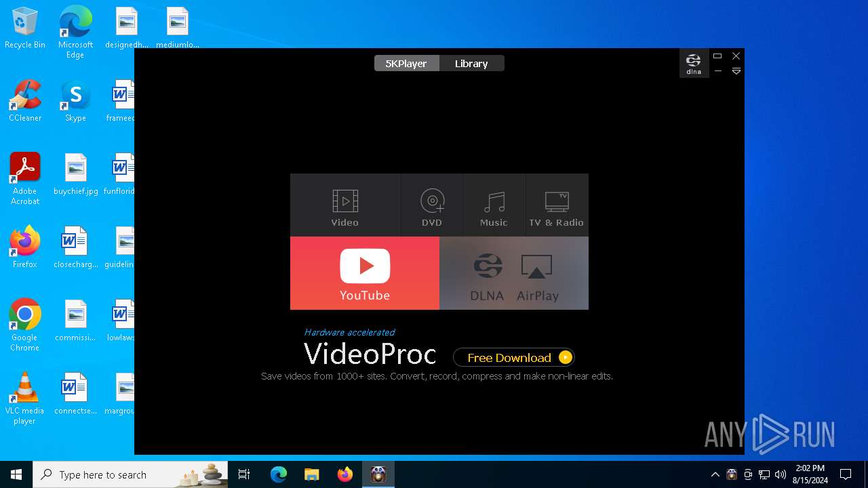Open Firefox from the taskbar
This screenshot has height=488, width=868.
pos(345,474)
